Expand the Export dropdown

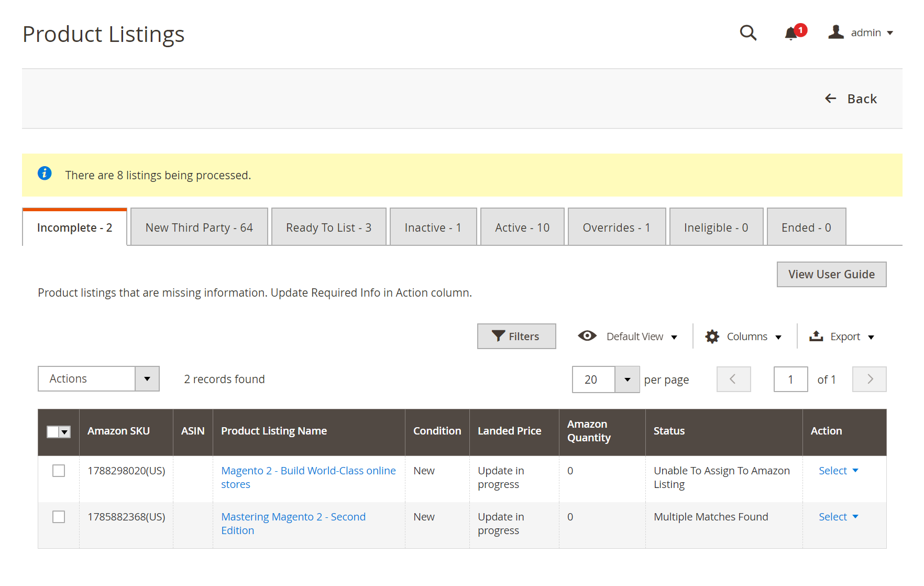[852, 337]
